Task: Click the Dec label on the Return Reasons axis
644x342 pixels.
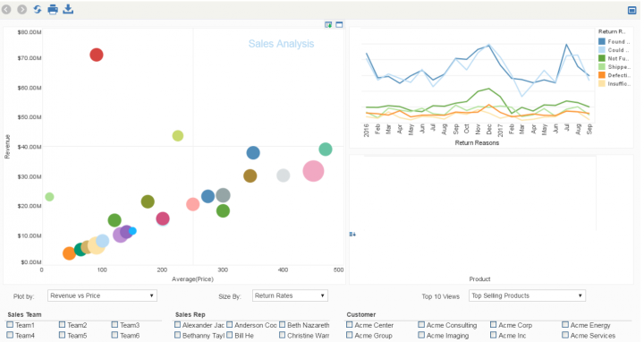Action: 488,130
